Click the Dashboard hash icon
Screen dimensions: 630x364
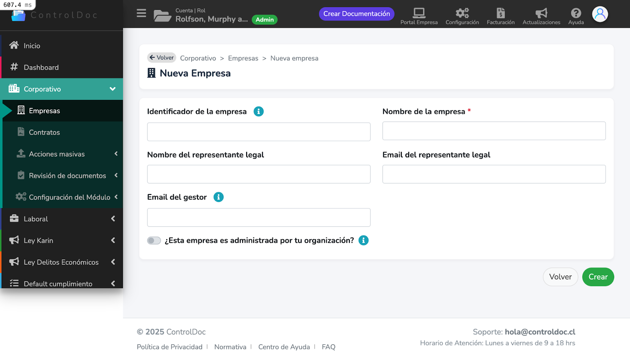tap(14, 67)
